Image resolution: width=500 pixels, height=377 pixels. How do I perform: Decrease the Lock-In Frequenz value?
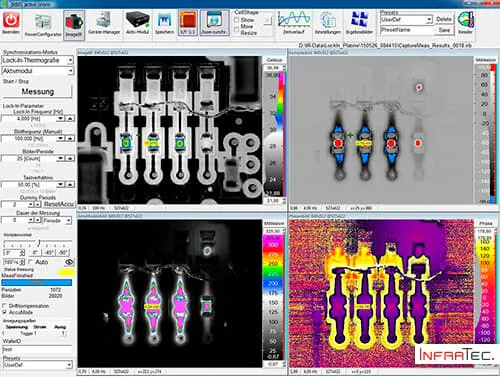pyautogui.click(x=60, y=118)
